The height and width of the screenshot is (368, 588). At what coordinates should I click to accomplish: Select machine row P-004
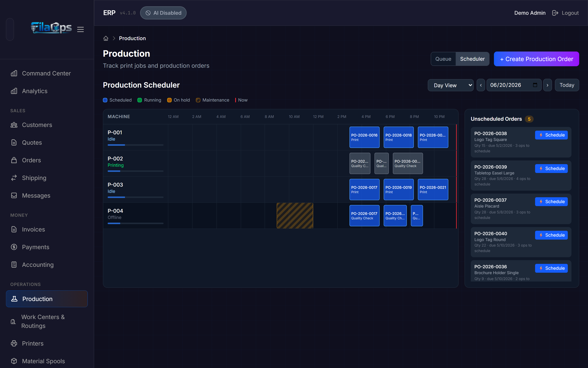pos(281,216)
